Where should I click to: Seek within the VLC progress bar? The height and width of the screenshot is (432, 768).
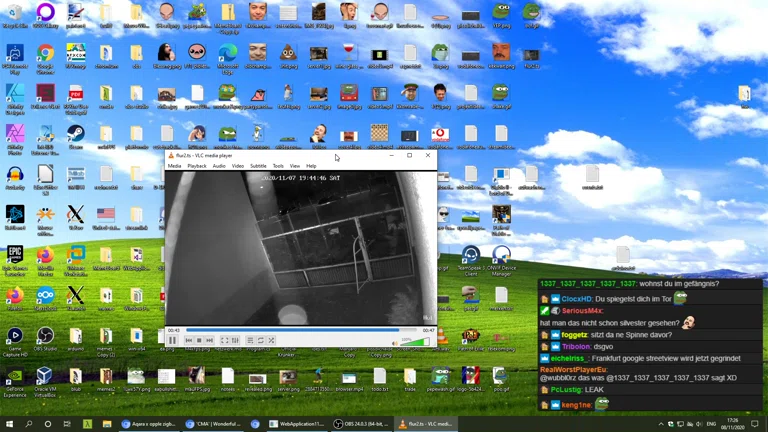[x=301, y=330]
